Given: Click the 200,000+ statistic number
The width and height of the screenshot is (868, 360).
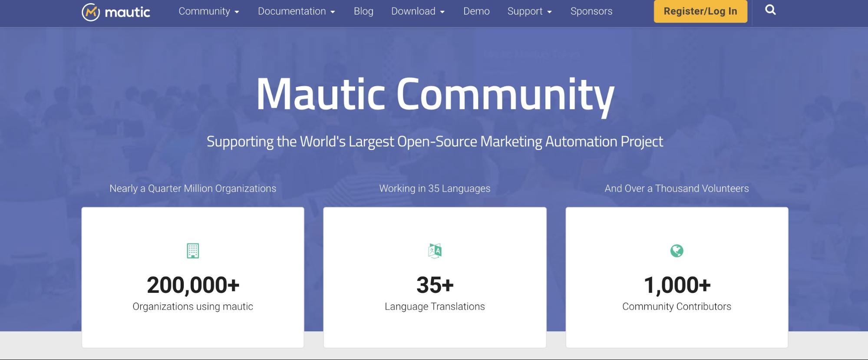Looking at the screenshot, I should (193, 285).
